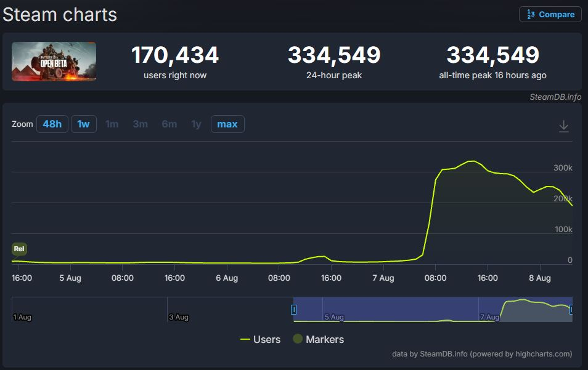Click the Battlefield Open Beta game thumbnail

pos(54,62)
